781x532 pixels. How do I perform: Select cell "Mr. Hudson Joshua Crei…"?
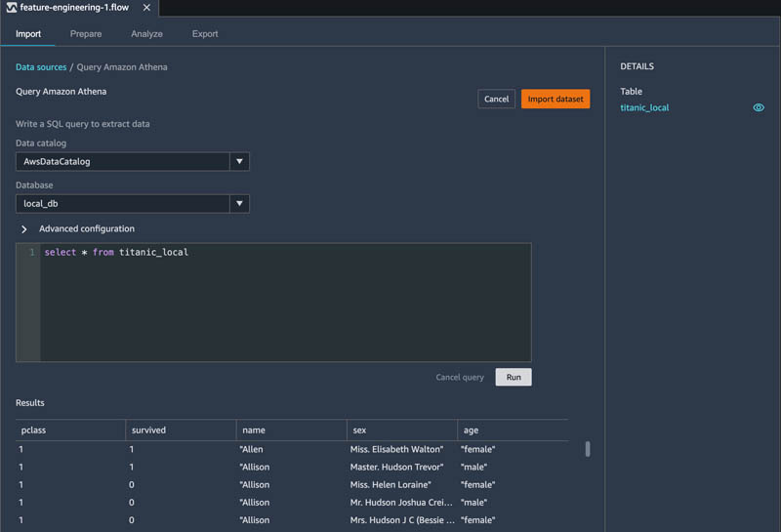coord(401,502)
